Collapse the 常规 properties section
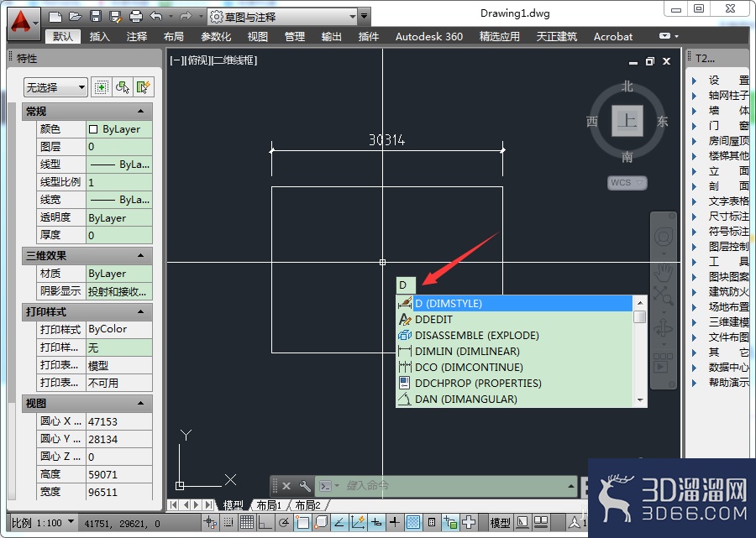The image size is (756, 538). pos(140,112)
